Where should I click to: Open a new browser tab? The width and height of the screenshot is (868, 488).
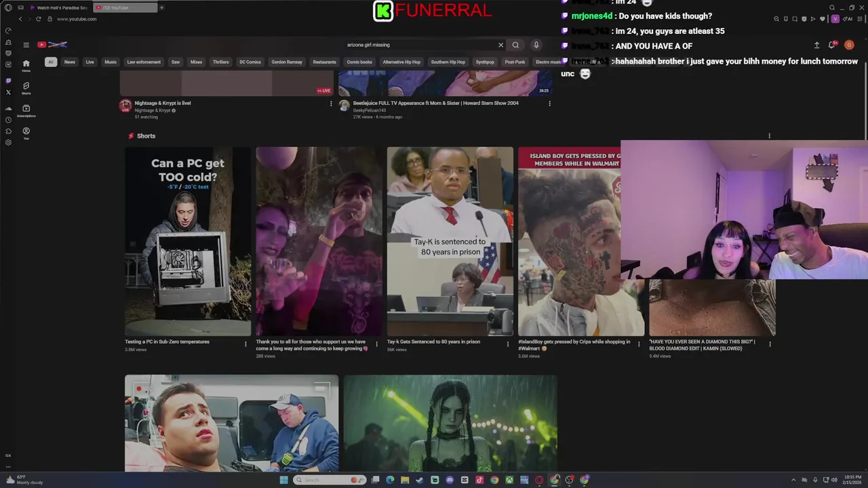161,7
